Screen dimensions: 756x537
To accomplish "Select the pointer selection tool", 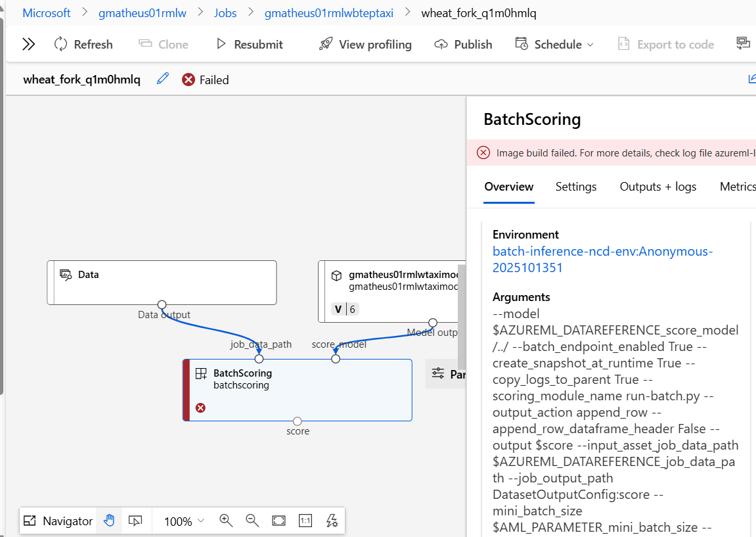I will [x=135, y=521].
